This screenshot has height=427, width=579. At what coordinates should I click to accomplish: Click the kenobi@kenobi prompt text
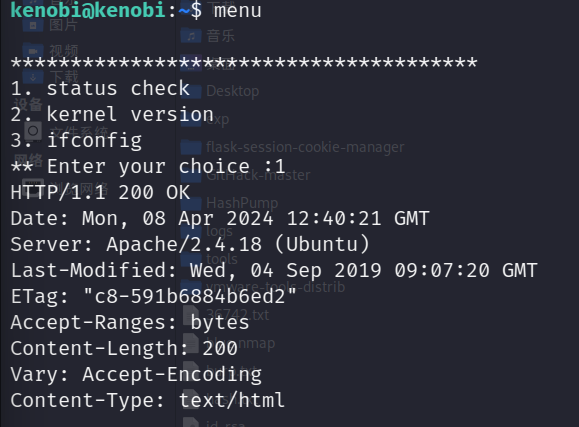[88, 10]
